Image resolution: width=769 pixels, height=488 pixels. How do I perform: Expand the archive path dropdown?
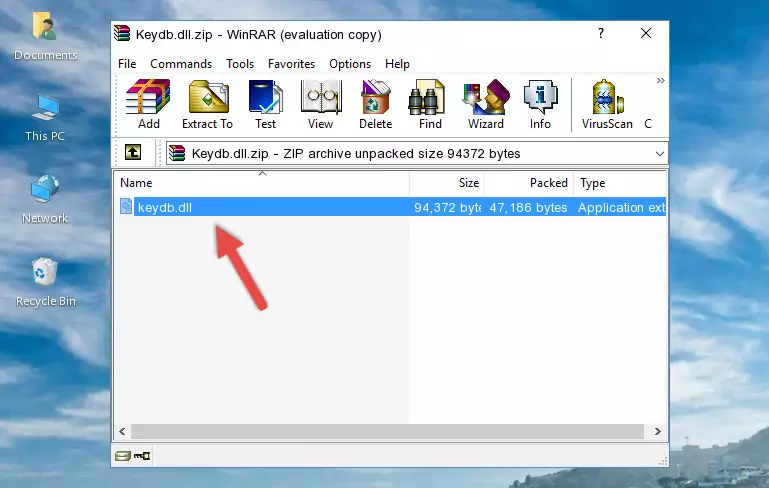pos(660,154)
